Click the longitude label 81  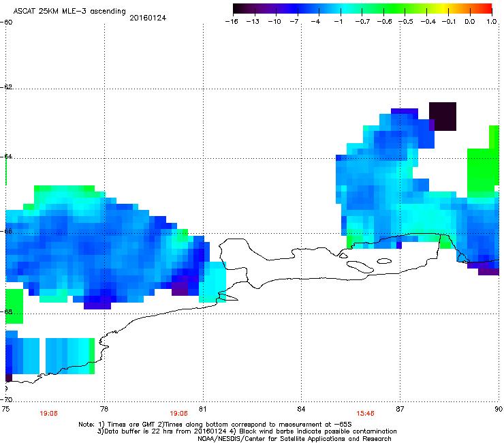tap(202, 409)
